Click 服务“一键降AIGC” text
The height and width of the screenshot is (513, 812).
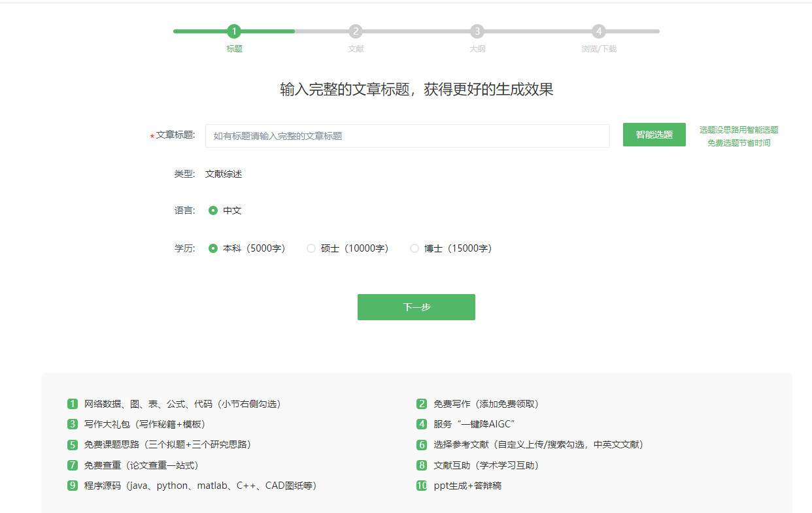point(475,424)
